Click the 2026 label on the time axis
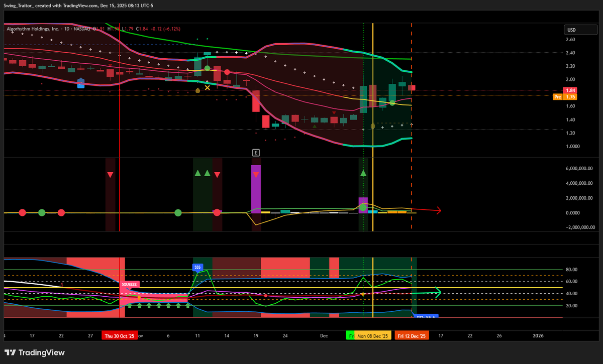Viewport: 603px width, 364px height. tap(538, 336)
